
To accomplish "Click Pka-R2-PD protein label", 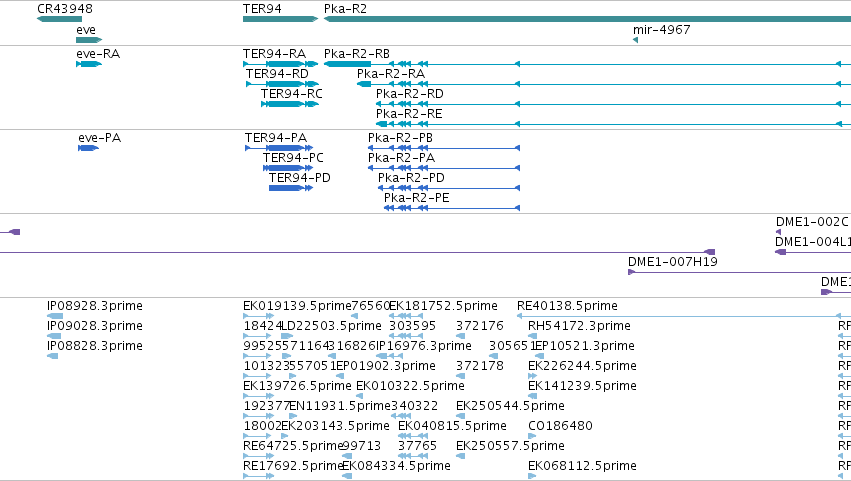I will (411, 178).
